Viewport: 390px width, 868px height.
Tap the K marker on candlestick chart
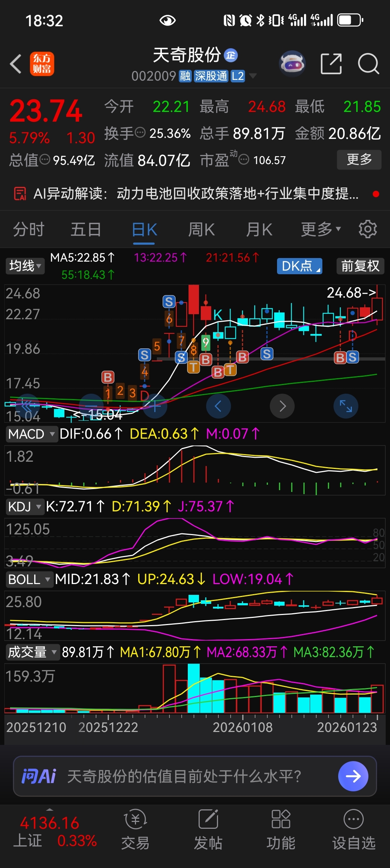pos(218,315)
